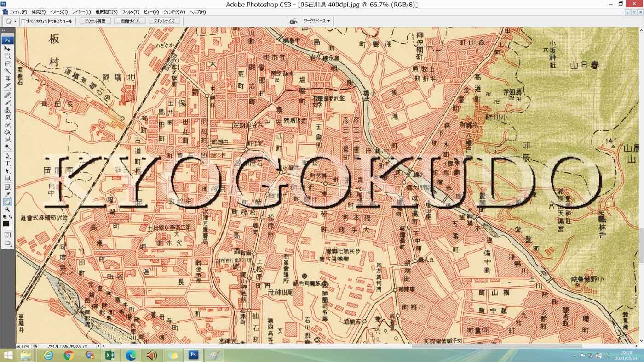
Task: Swap foreground and background colors
Action: [x=11, y=216]
